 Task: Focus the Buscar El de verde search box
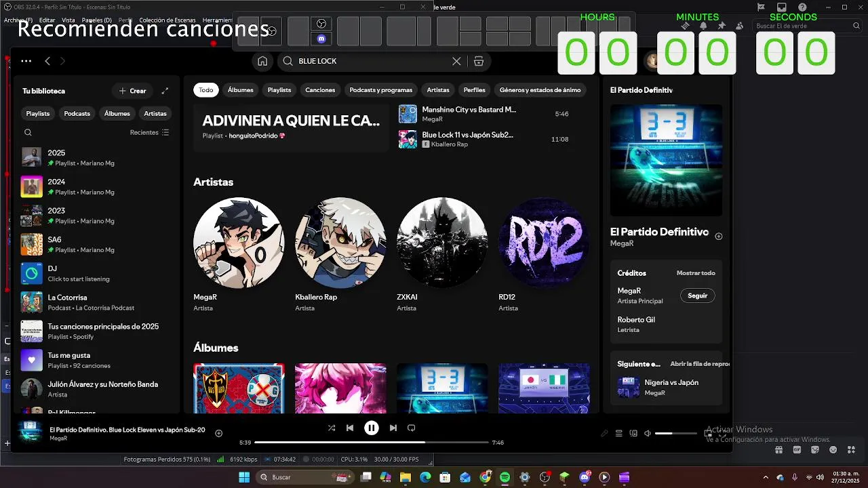click(806, 26)
